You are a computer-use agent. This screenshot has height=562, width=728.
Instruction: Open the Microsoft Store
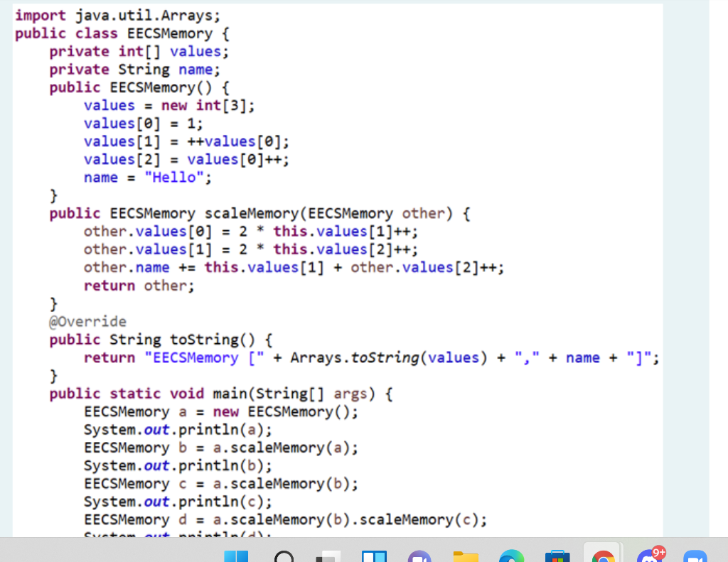[x=557, y=556]
